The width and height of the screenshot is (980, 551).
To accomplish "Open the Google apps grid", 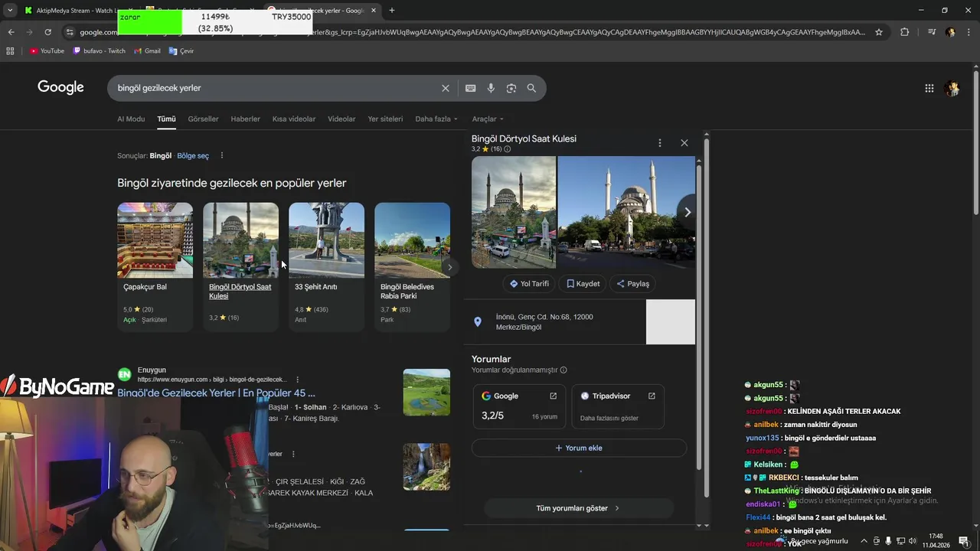I will pyautogui.click(x=929, y=88).
